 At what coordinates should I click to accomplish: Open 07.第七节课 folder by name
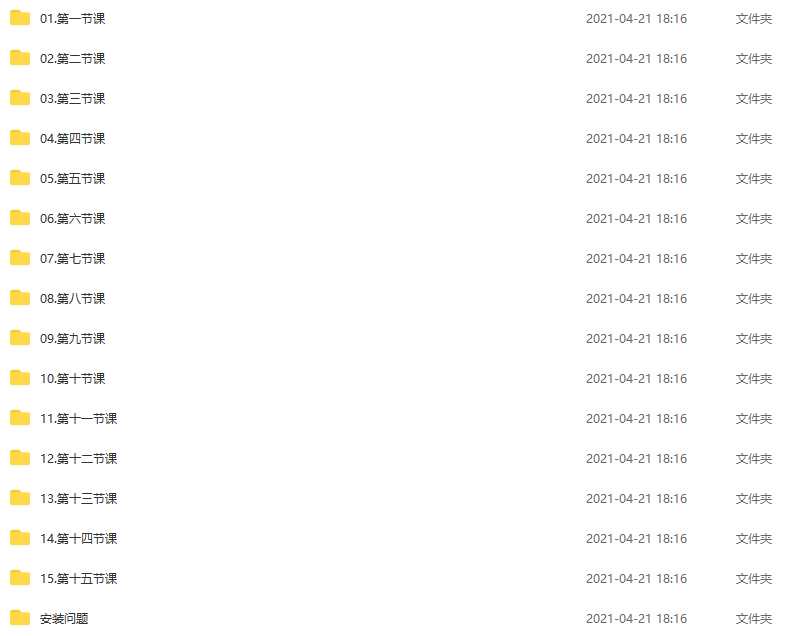click(73, 259)
